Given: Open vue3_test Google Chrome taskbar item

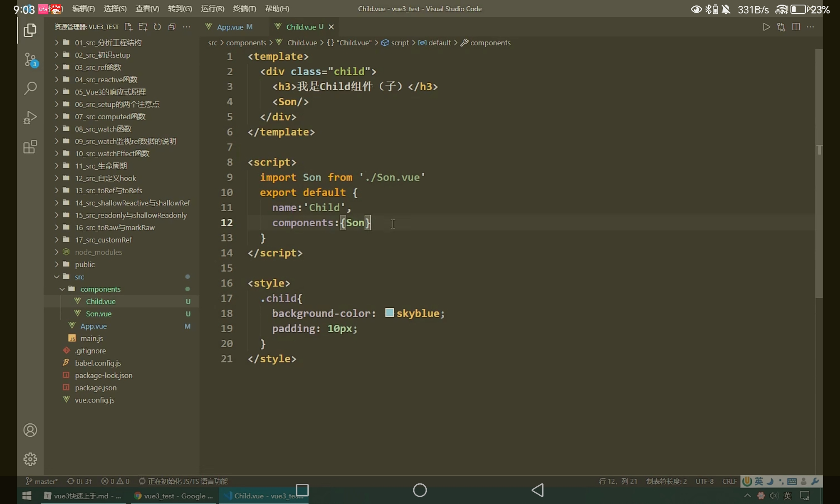Looking at the screenshot, I should [173, 496].
